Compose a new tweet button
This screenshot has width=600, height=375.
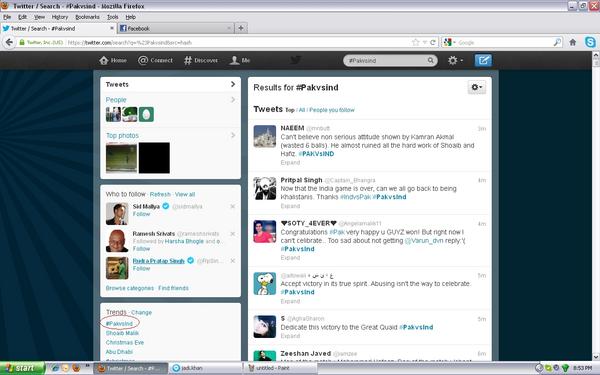(x=483, y=60)
